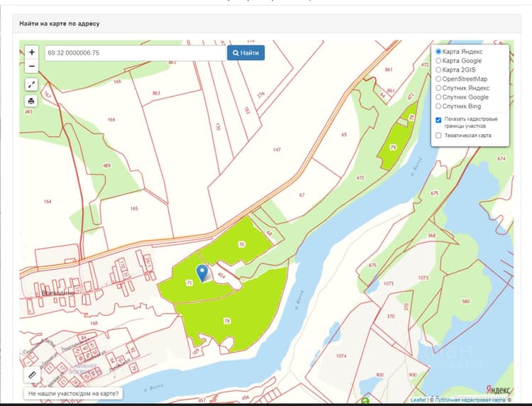Screen dimensions: 532x406
Task: Open Публичная кадастровая карта link
Action: pyautogui.click(x=470, y=400)
